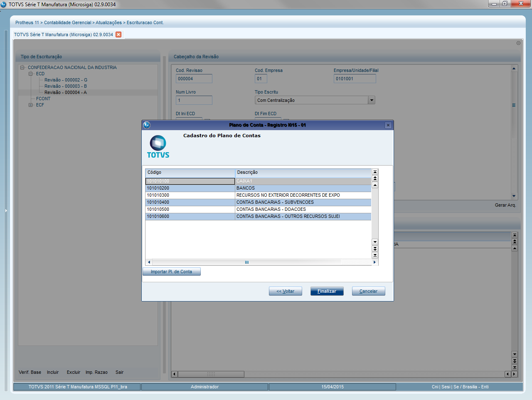
Task: Select Revisão - 000002 - G in tree
Action: click(66, 80)
